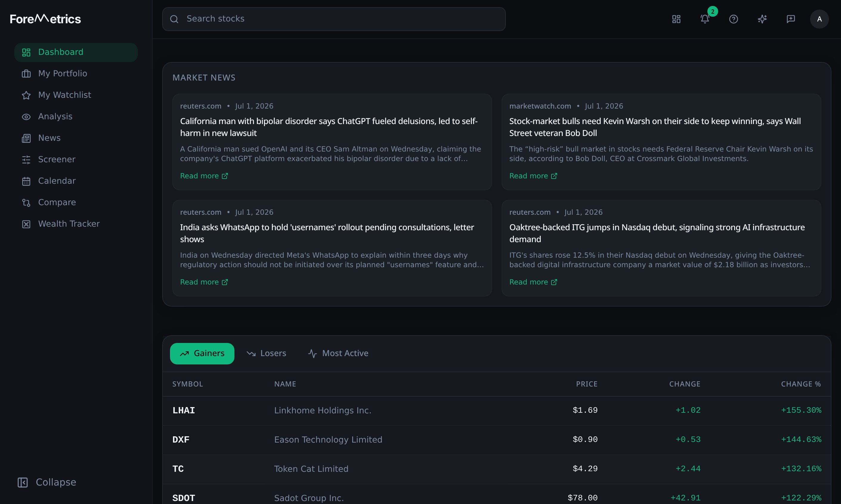Read more on the ChatGPT lawsuit article

pyautogui.click(x=204, y=176)
